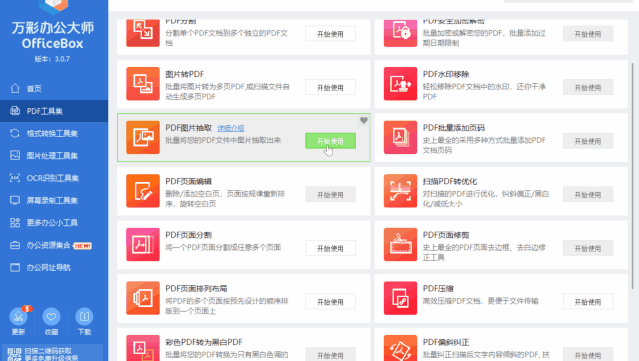Click the version 3.0.7 label
The width and height of the screenshot is (639, 361).
(52, 59)
